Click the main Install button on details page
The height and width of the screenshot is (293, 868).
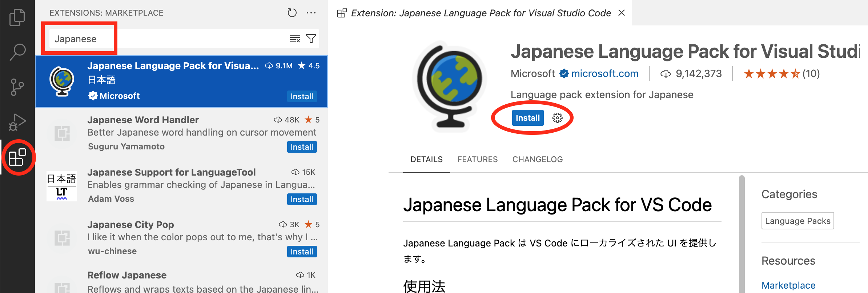(x=528, y=118)
